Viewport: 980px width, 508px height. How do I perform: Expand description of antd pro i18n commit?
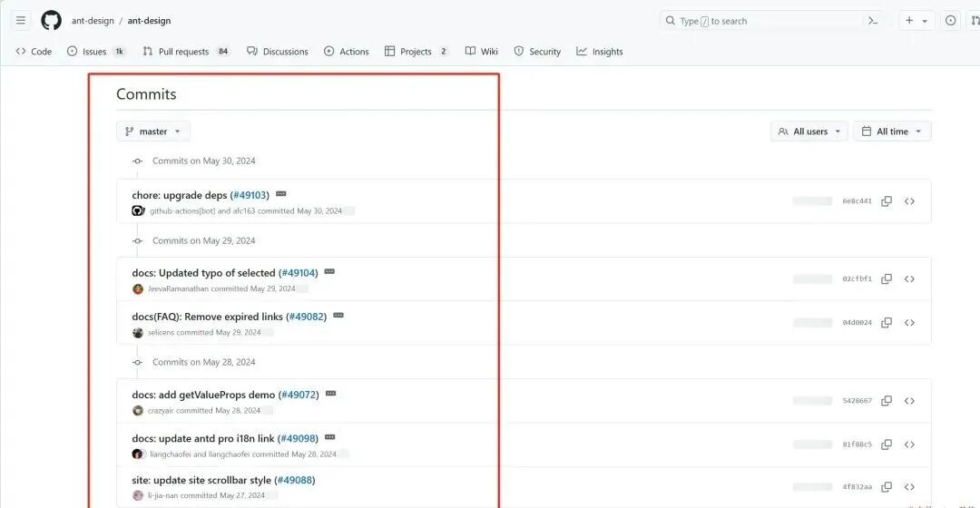(x=330, y=437)
